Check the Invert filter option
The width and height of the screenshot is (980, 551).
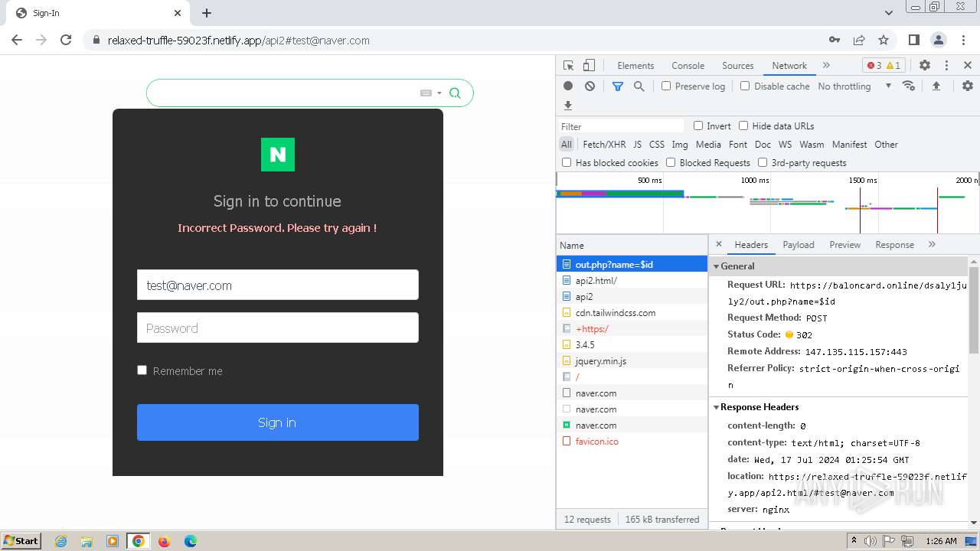coord(698,126)
